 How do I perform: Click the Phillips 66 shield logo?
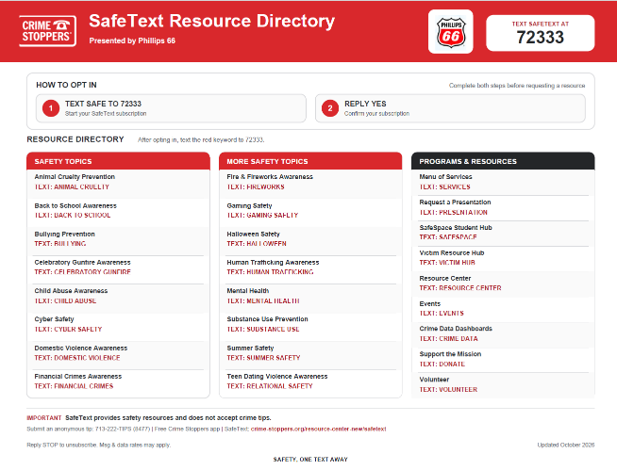451,31
